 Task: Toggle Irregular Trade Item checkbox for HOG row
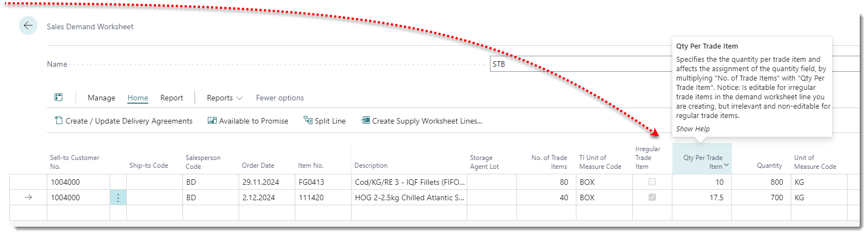click(652, 197)
